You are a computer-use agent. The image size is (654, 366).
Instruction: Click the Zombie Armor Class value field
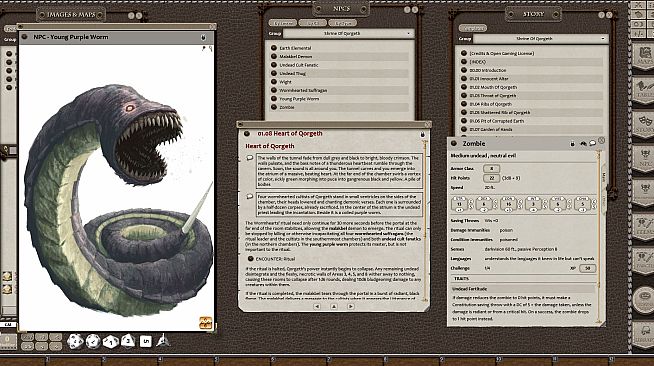491,168
